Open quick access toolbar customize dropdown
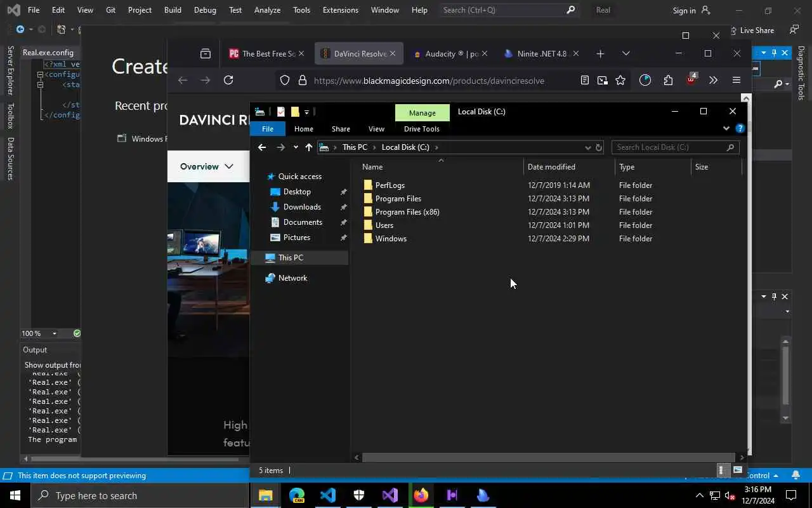 point(306,112)
